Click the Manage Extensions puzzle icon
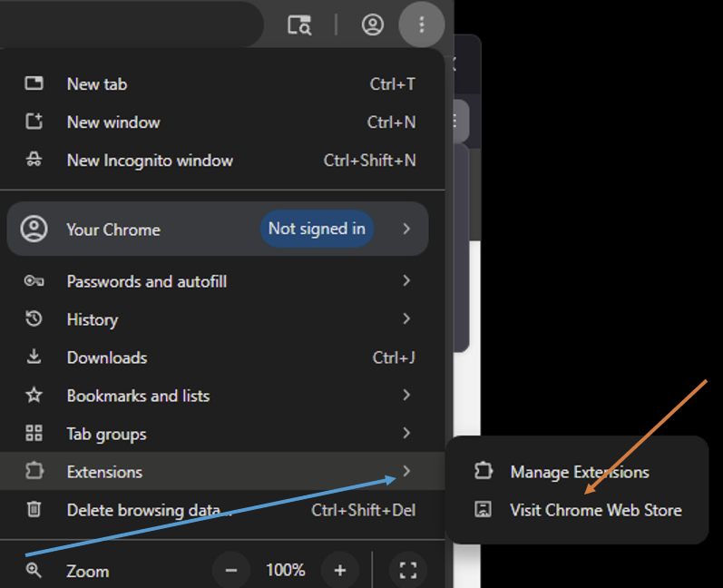The height and width of the screenshot is (588, 723). click(x=483, y=471)
